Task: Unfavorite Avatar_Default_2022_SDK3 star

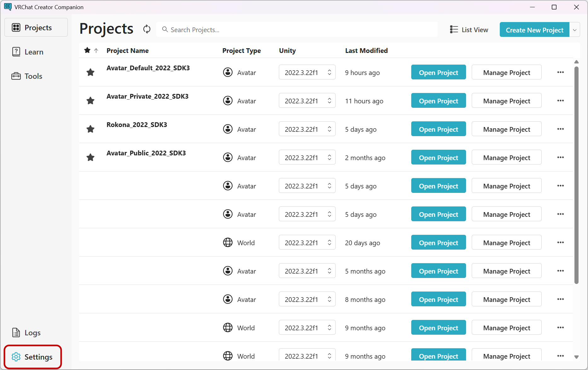Action: [x=90, y=72]
